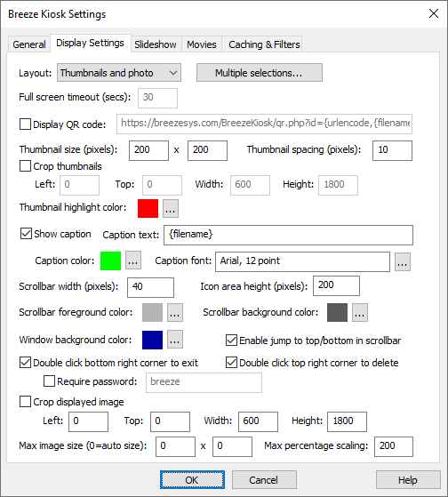This screenshot has width=448, height=497.
Task: Open scrollbar foreground color picker button
Action: (x=175, y=313)
